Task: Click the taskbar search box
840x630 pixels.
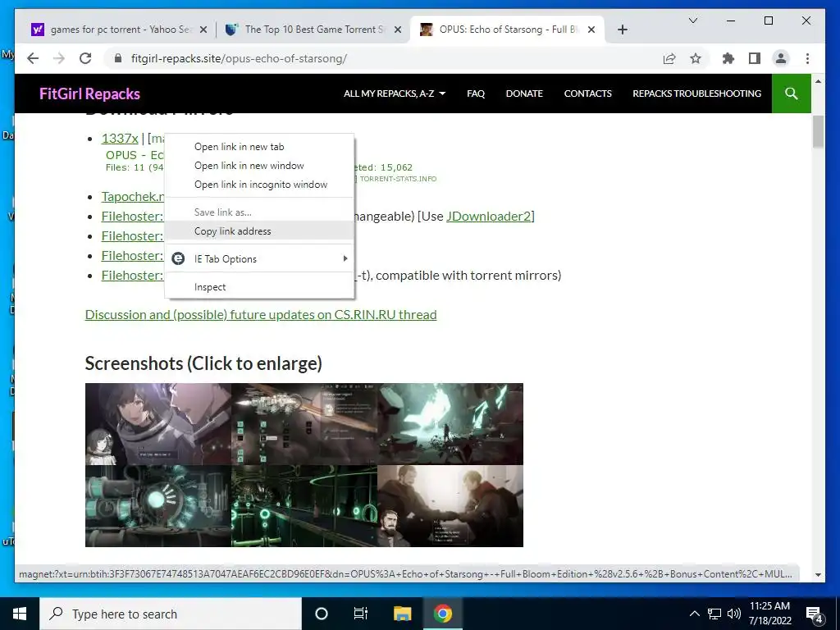Action: coord(171,614)
